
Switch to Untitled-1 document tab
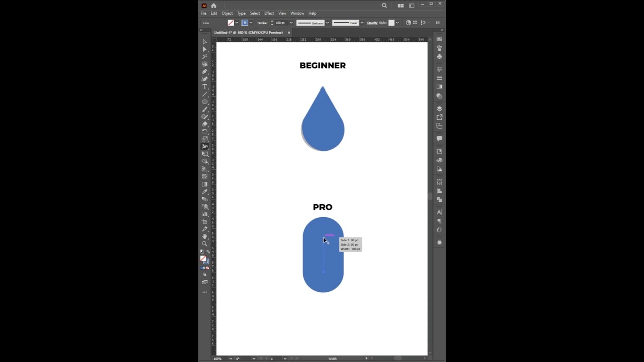point(249,32)
